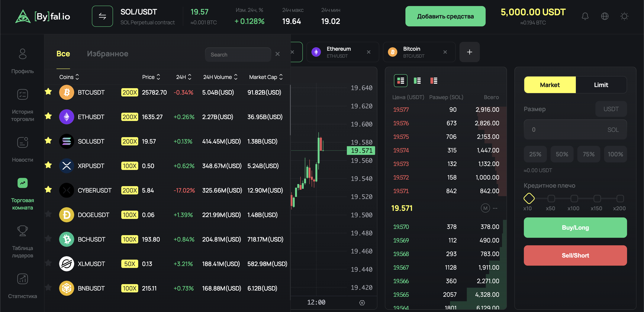The image size is (644, 312).
Task: Sort list by Price column
Action: coord(151,77)
